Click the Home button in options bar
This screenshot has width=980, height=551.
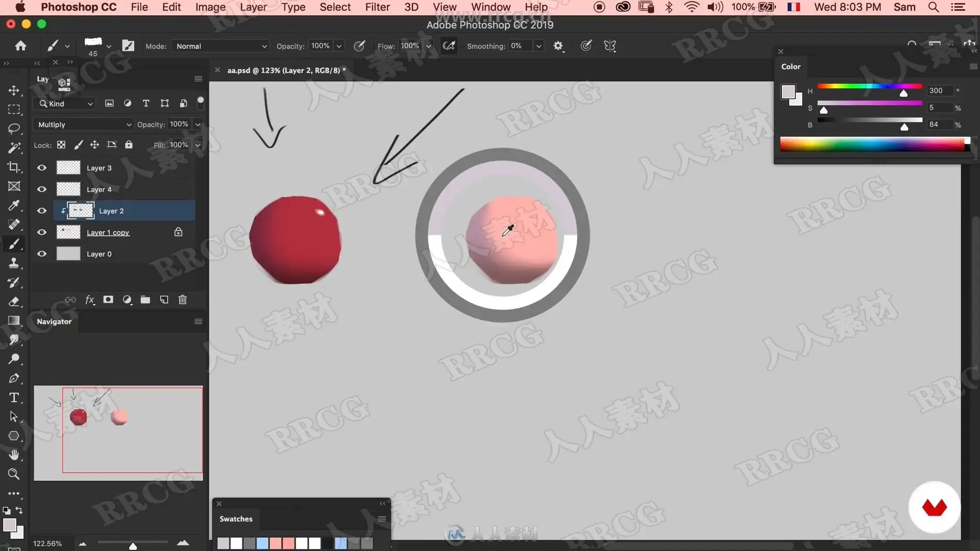point(20,46)
